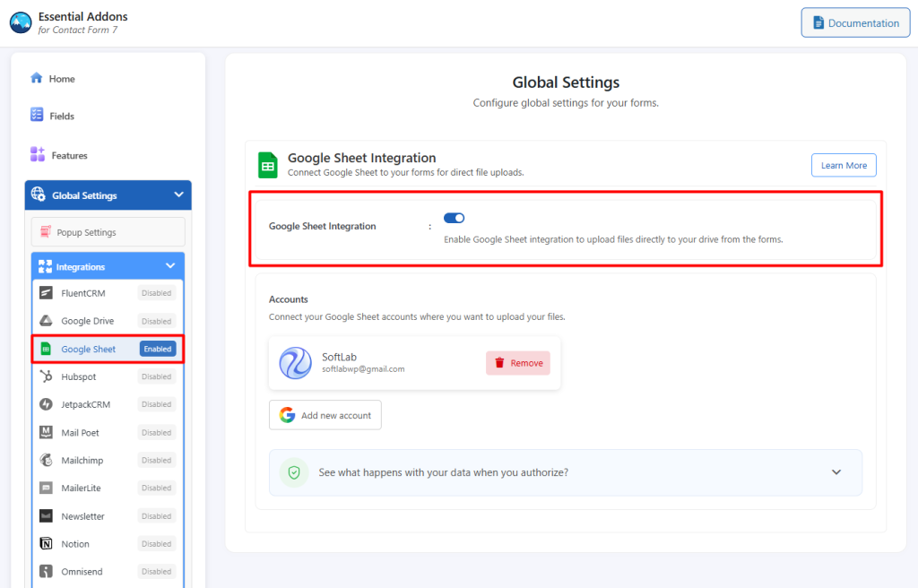Click the Google G logo icon
Image resolution: width=918 pixels, height=588 pixels.
click(x=287, y=415)
